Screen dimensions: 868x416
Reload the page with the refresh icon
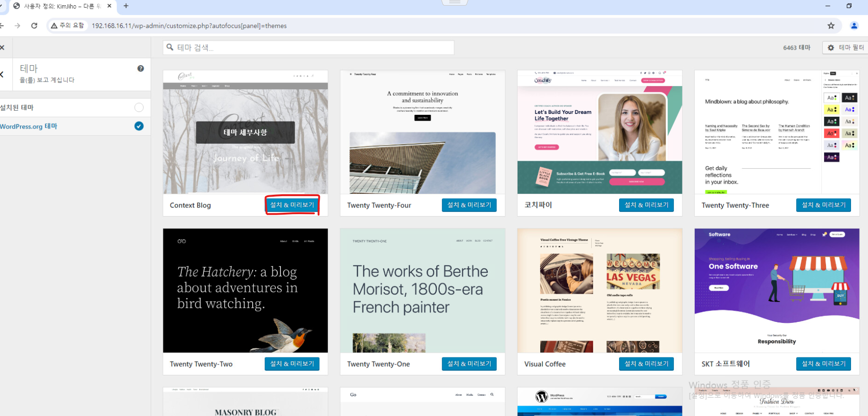(34, 26)
